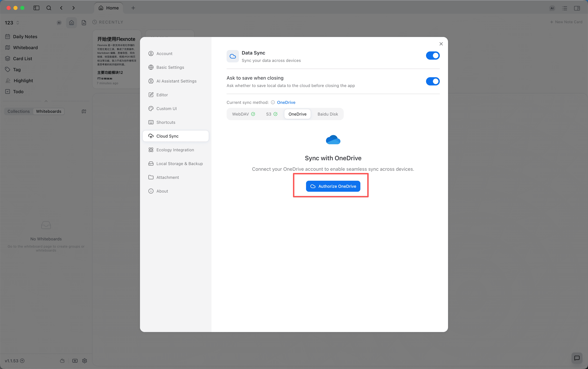Go back with the left arrow
The height and width of the screenshot is (369, 588).
pos(61,8)
